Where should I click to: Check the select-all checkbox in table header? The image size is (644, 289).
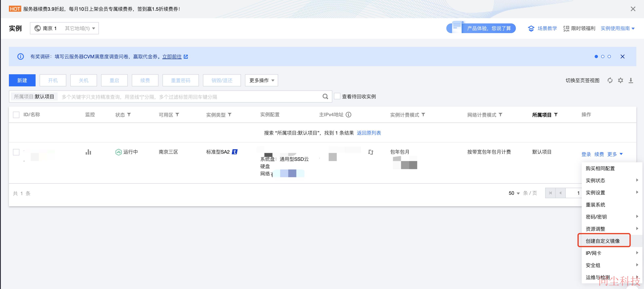[x=16, y=115]
